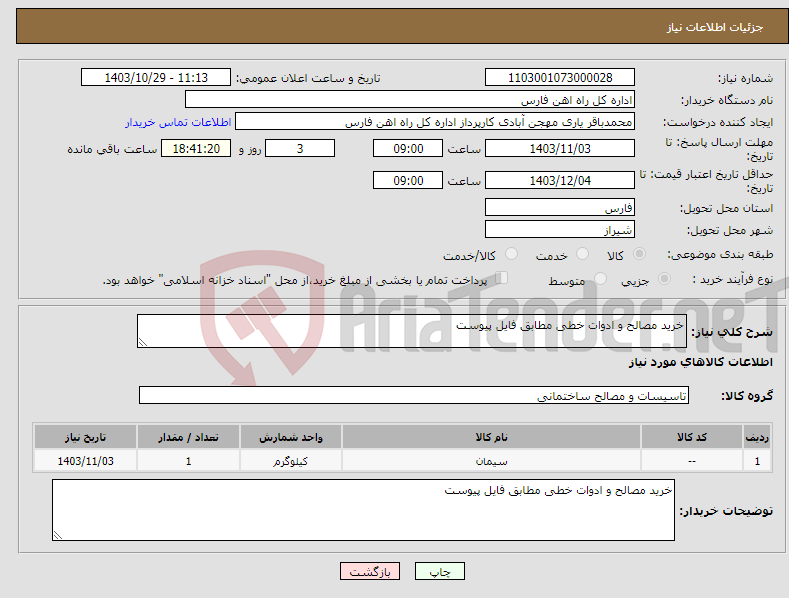789x598 pixels.
Task: Click the price validity time field 09:00
Action: tap(408, 180)
